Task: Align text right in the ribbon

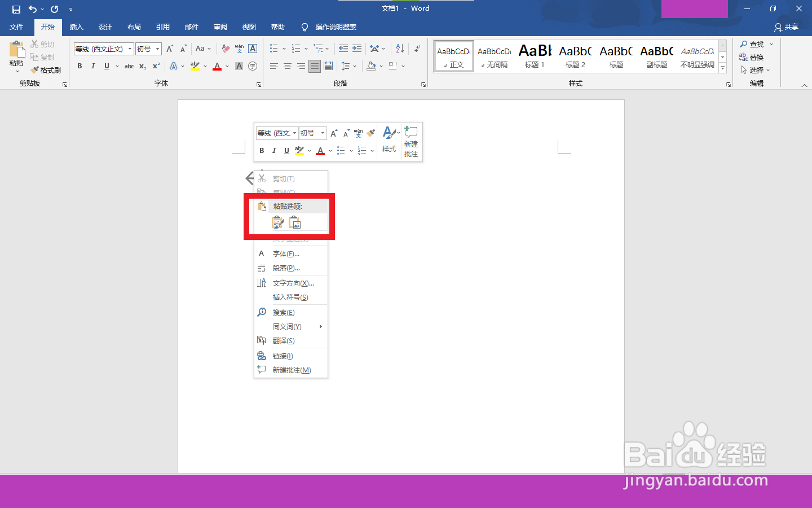Action: (x=301, y=66)
